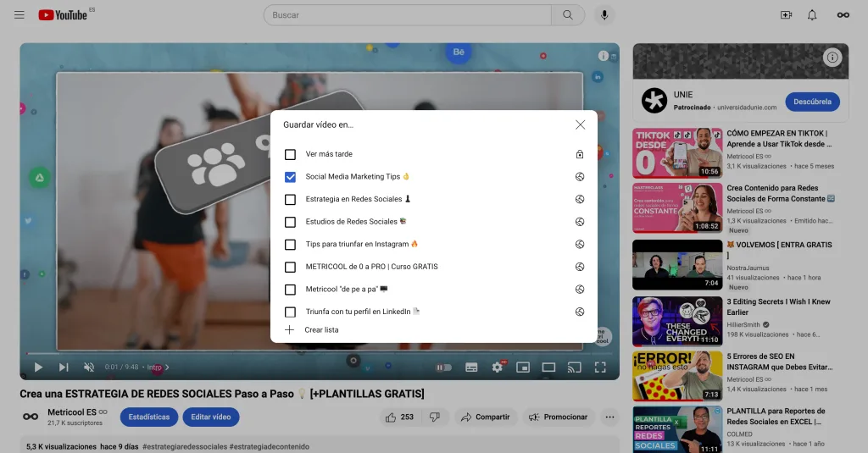The width and height of the screenshot is (868, 453).
Task: Click globe icon for Estudios de Redes Sociales
Action: point(580,222)
